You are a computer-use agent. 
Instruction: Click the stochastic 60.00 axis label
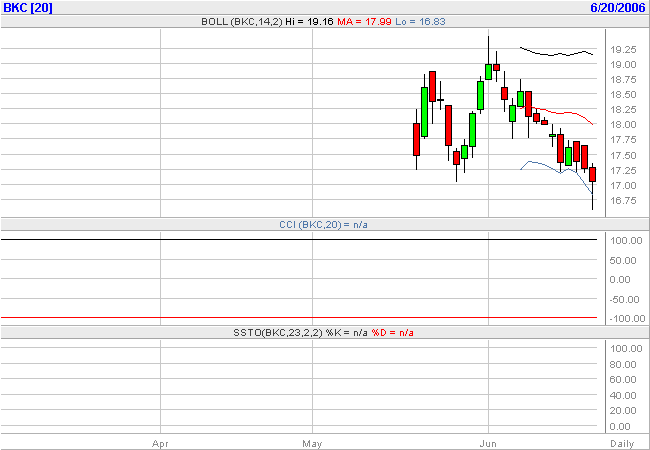point(623,380)
